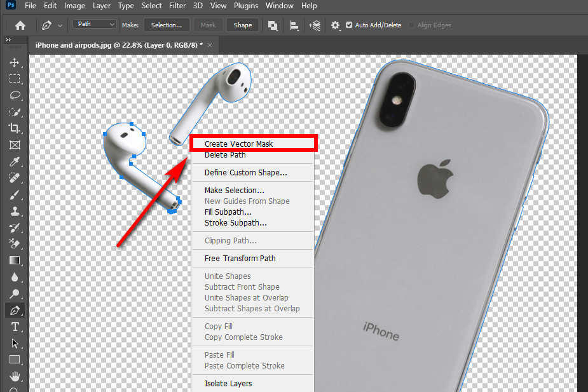Open the View menu
The width and height of the screenshot is (588, 392).
[218, 6]
